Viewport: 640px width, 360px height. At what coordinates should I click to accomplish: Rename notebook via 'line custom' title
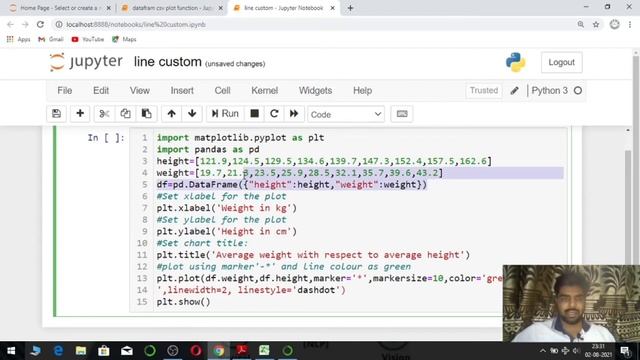[168, 62]
